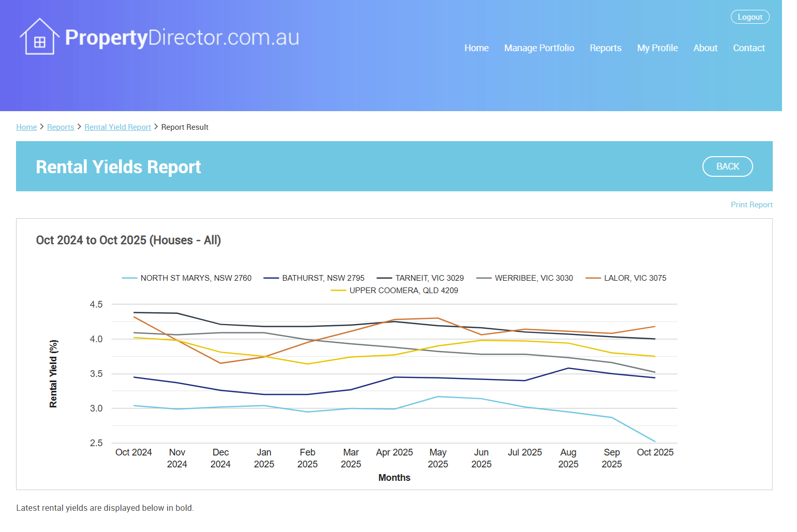Select My Profile in top navigation

tap(657, 48)
